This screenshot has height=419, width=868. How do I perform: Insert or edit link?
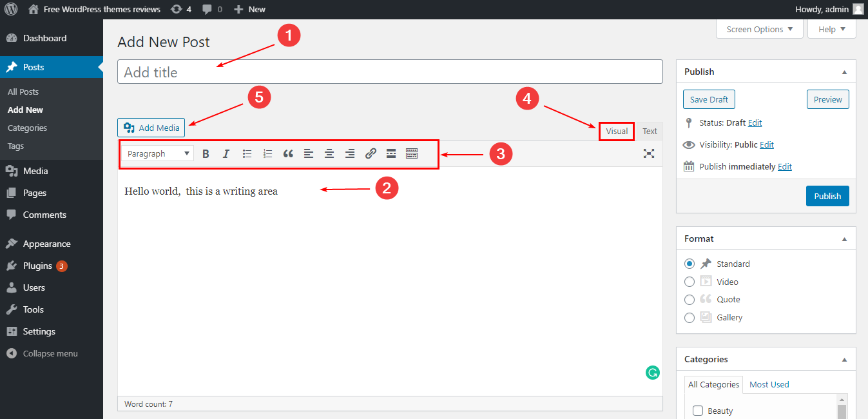(371, 153)
